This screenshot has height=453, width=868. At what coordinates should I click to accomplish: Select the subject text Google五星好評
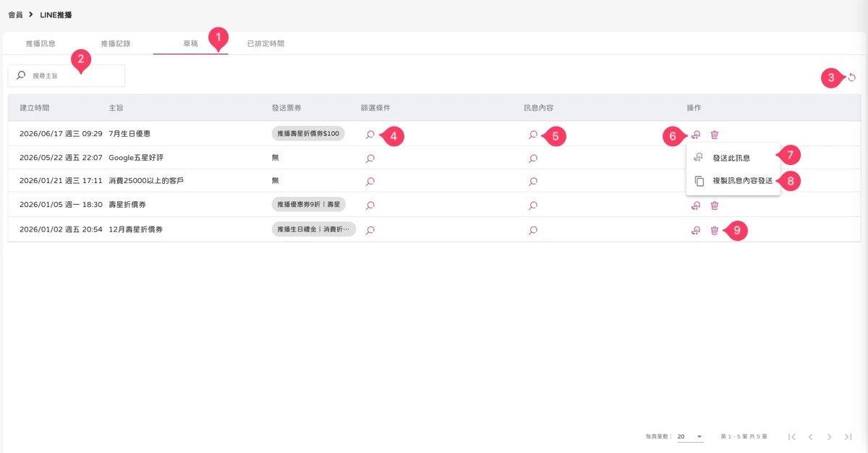pyautogui.click(x=136, y=158)
